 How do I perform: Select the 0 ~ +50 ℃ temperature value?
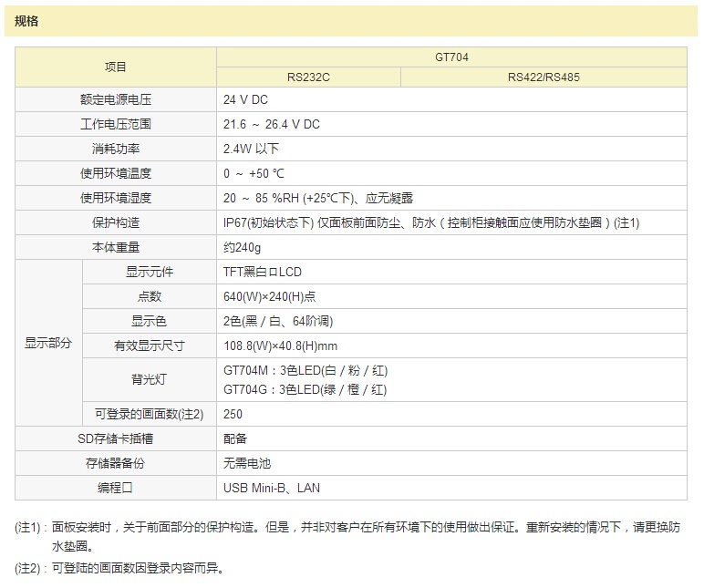click(254, 173)
